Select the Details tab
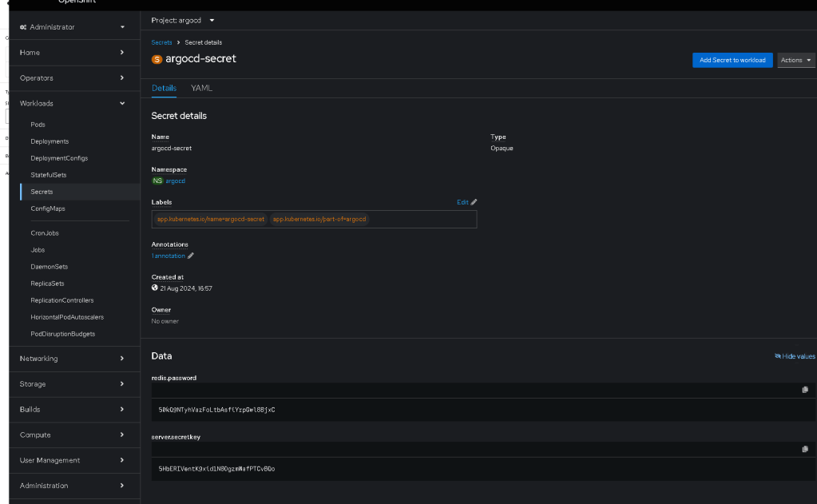Screen dimensions: 817x504 [x=165, y=88]
